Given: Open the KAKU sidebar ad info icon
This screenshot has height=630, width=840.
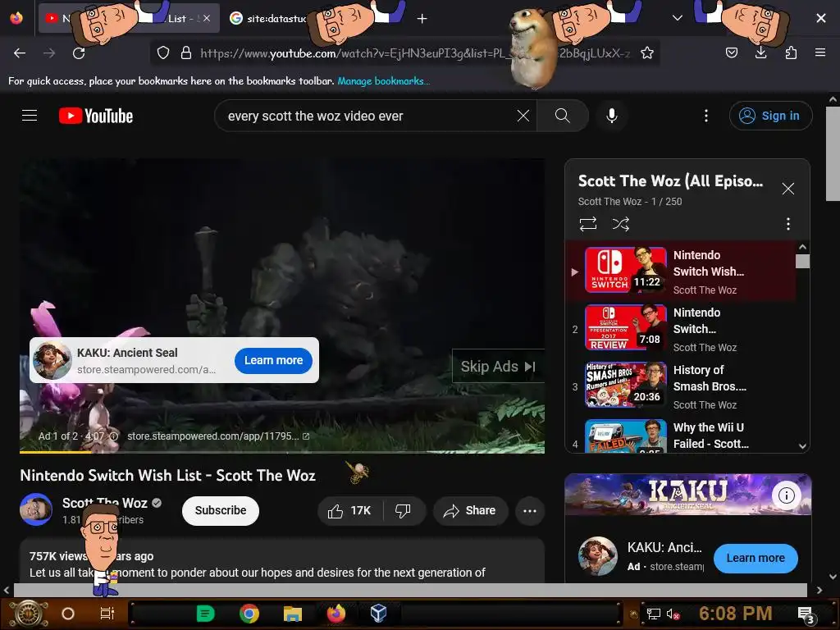Looking at the screenshot, I should point(786,495).
